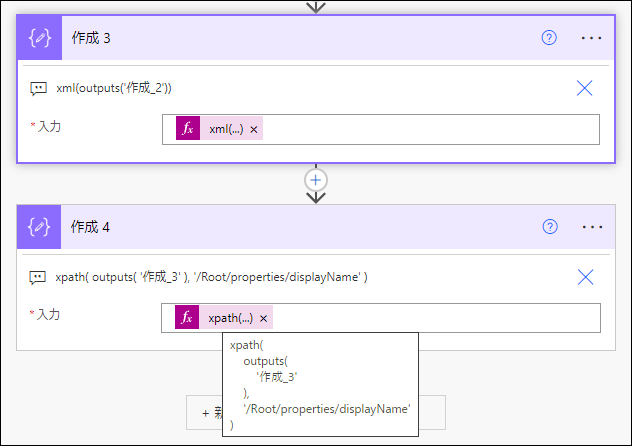The image size is (632, 446).
Task: Open the xpath(...) expression token
Action: point(231,318)
